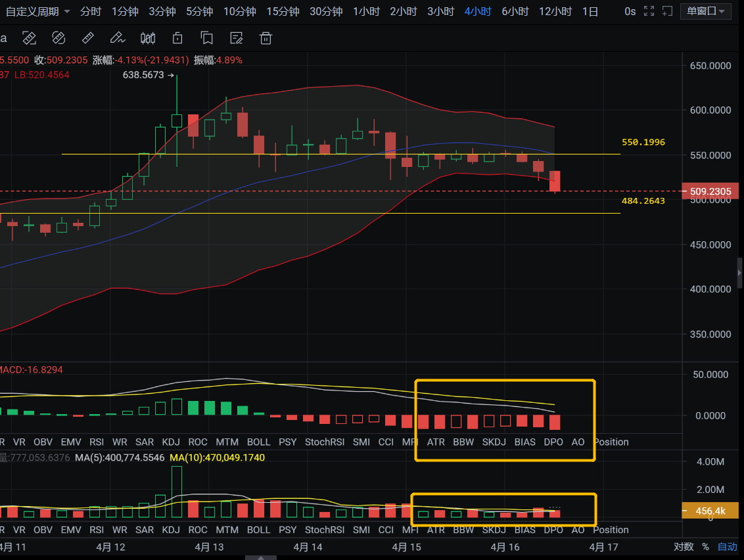The height and width of the screenshot is (560, 744).
Task: Open the candlestick pattern drawing tool
Action: pyautogui.click(x=147, y=38)
